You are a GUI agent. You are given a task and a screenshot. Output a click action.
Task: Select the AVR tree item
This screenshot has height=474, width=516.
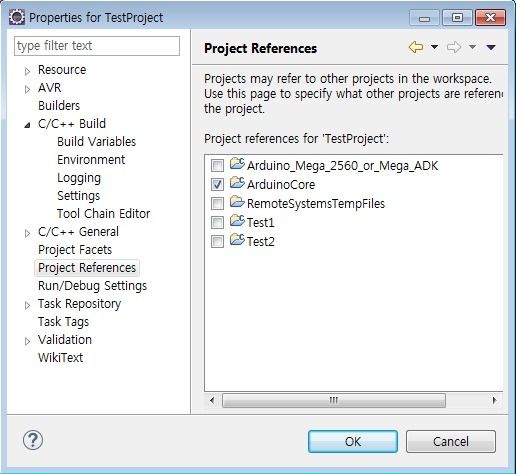point(49,88)
